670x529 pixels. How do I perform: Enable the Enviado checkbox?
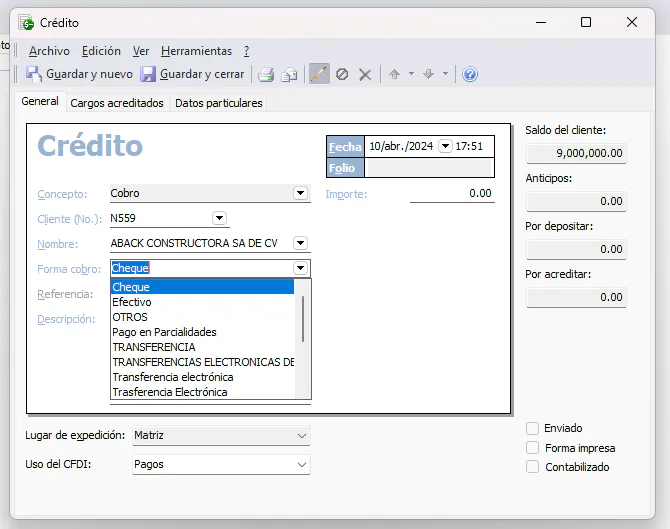tap(533, 428)
